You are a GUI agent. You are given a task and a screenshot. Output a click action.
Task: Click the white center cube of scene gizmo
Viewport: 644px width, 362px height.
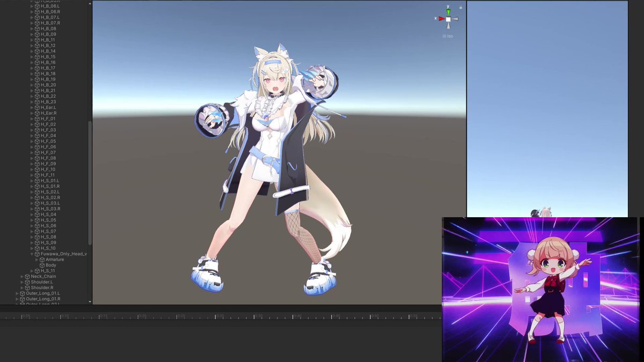[449, 19]
